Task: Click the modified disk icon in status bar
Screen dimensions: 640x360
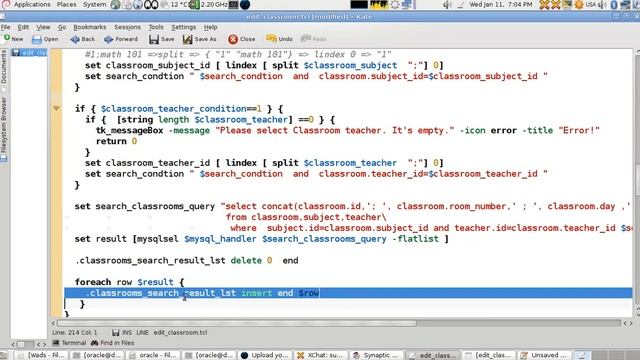Action: coord(116,333)
